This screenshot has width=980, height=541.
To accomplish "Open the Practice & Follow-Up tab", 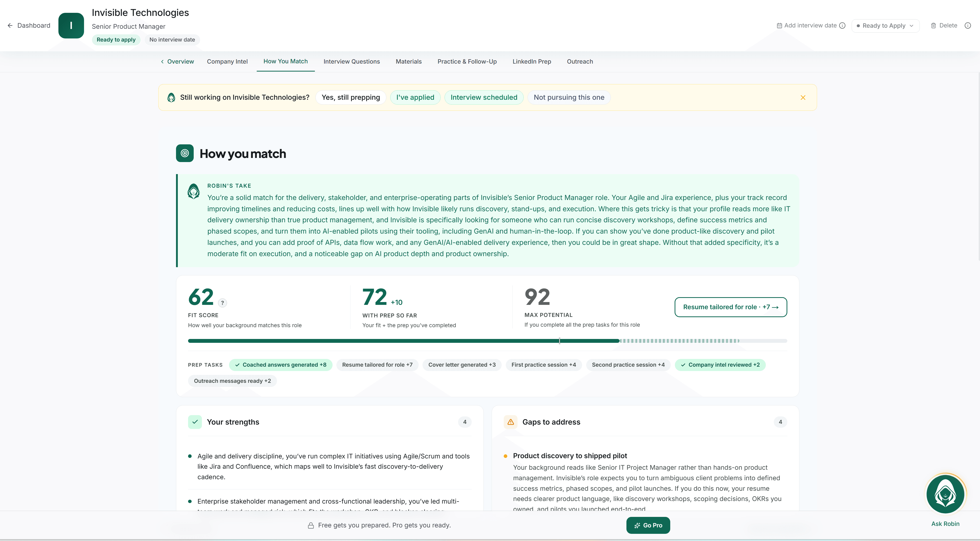I will (467, 61).
